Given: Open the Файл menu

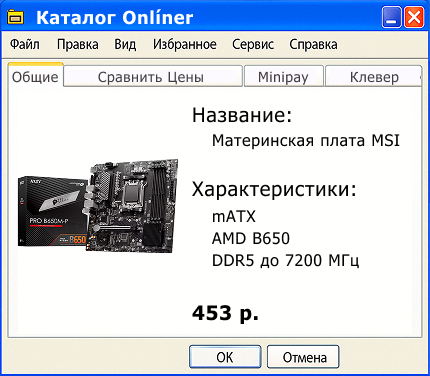Looking at the screenshot, I should (x=25, y=44).
